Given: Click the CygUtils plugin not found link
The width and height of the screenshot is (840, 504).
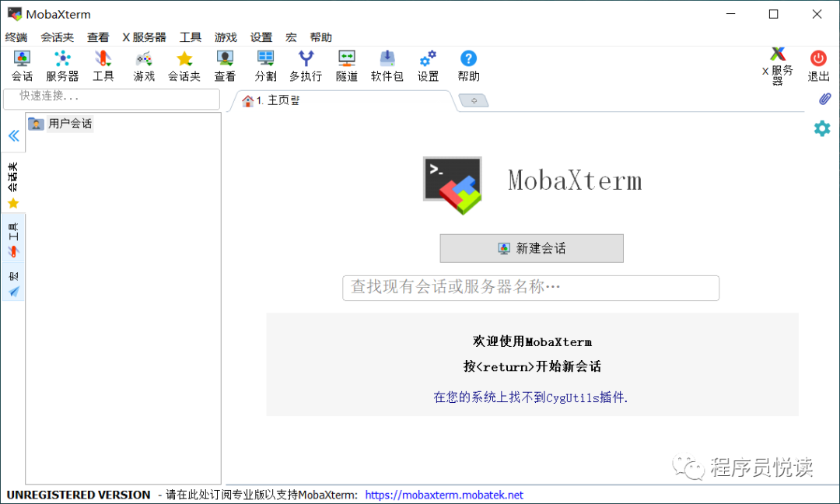Looking at the screenshot, I should pyautogui.click(x=530, y=397).
